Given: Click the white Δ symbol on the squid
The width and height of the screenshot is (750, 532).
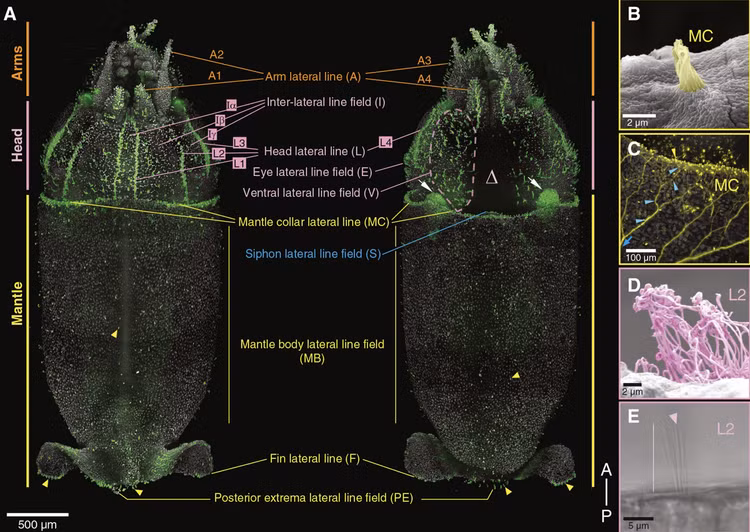Looking at the screenshot, I should pos(491,178).
